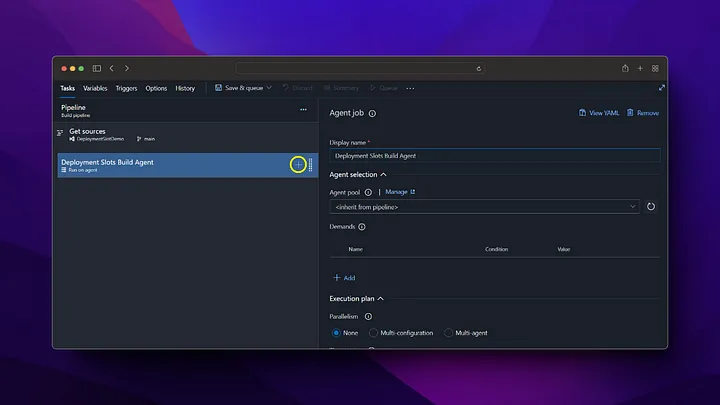The height and width of the screenshot is (405, 720).
Task: Open the Pipeline more options ellipsis
Action: 303,109
